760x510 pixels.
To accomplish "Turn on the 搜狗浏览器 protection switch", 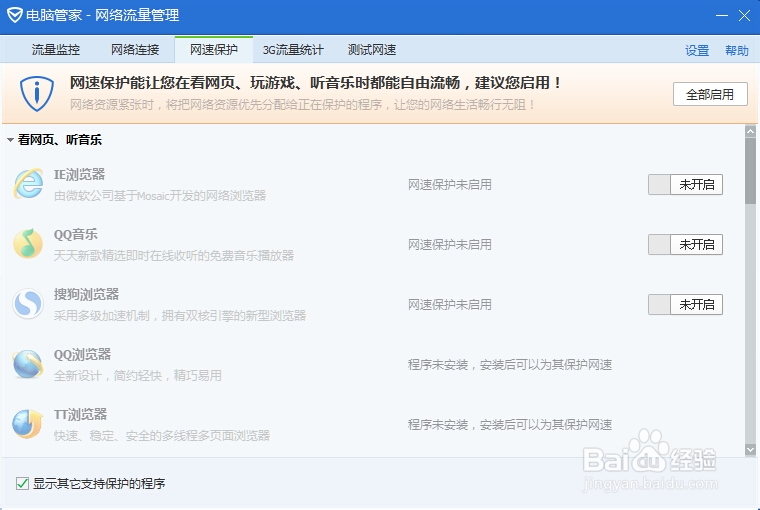I will [x=685, y=304].
